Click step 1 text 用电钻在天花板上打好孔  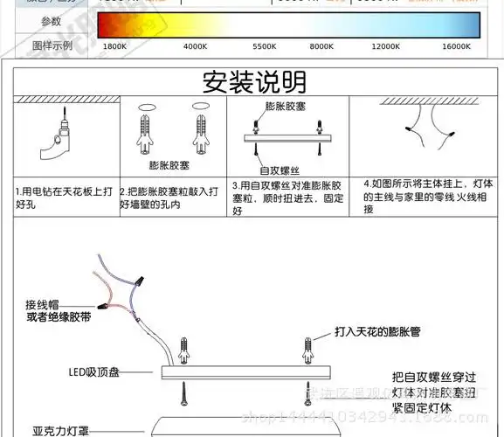64,198
